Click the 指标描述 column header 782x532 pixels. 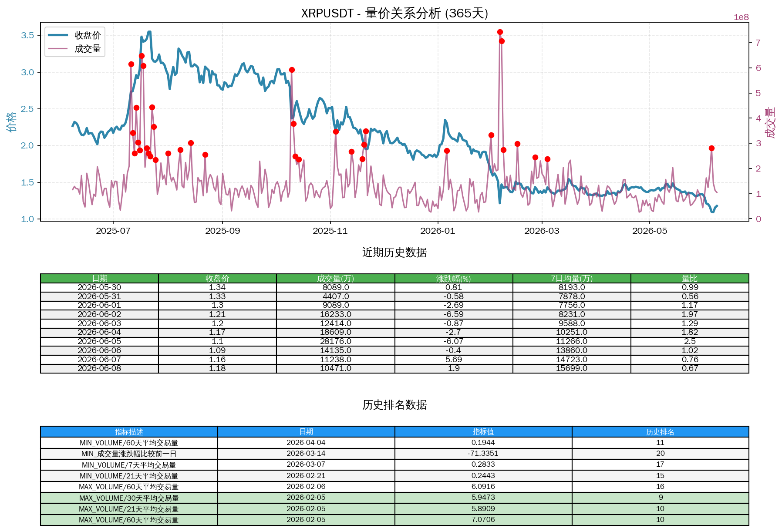pyautogui.click(x=129, y=432)
